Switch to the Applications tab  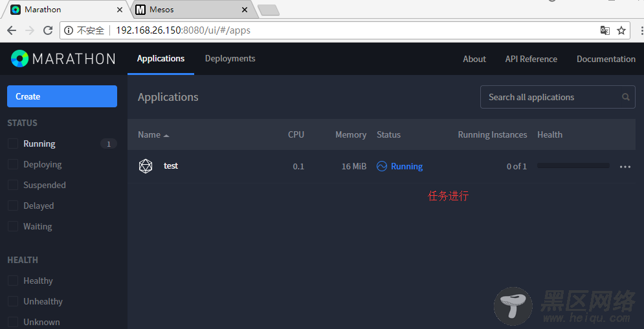161,59
